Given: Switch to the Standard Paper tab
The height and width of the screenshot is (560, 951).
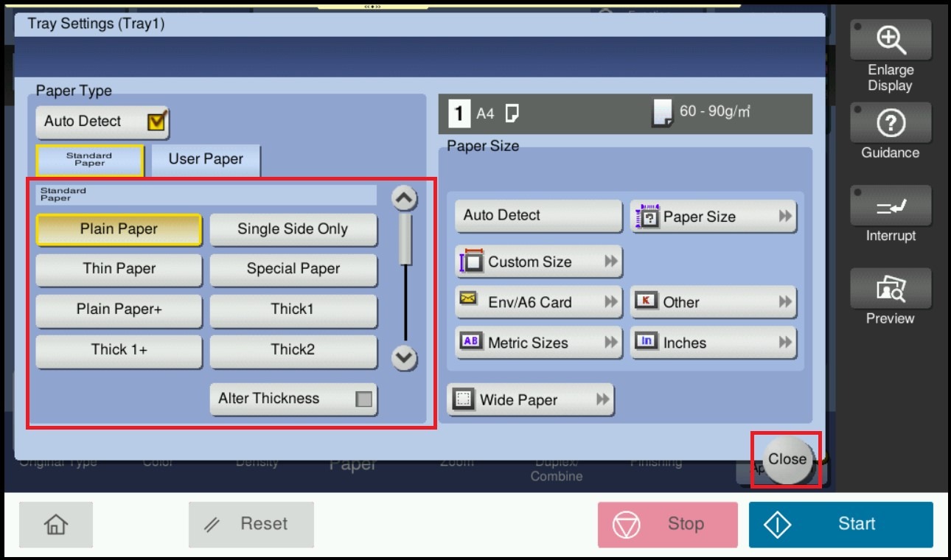Looking at the screenshot, I should (89, 160).
